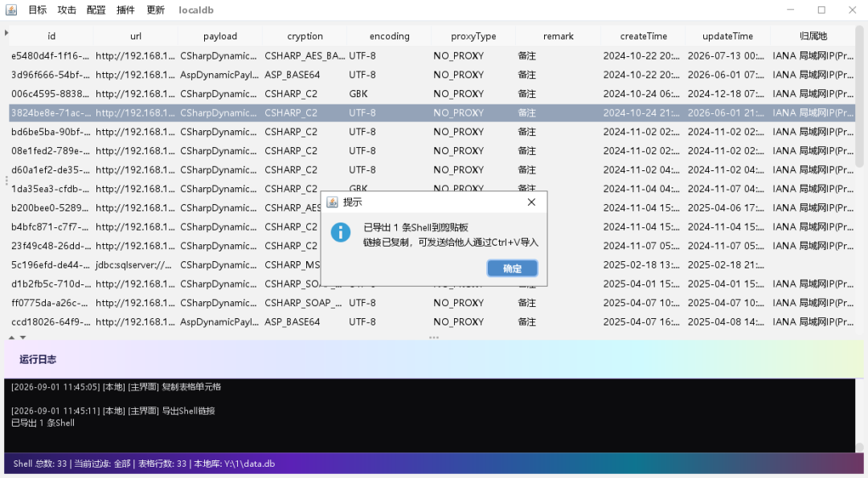Open the 攻击 menu
This screenshot has height=478, width=868.
67,10
